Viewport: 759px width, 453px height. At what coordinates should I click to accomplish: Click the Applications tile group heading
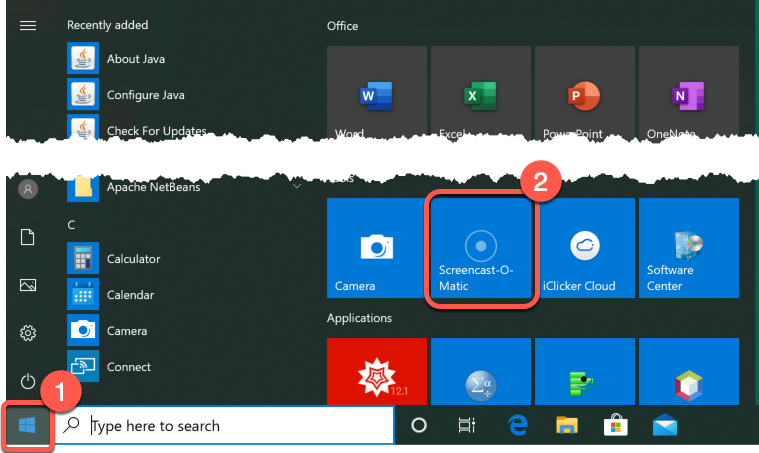(359, 318)
